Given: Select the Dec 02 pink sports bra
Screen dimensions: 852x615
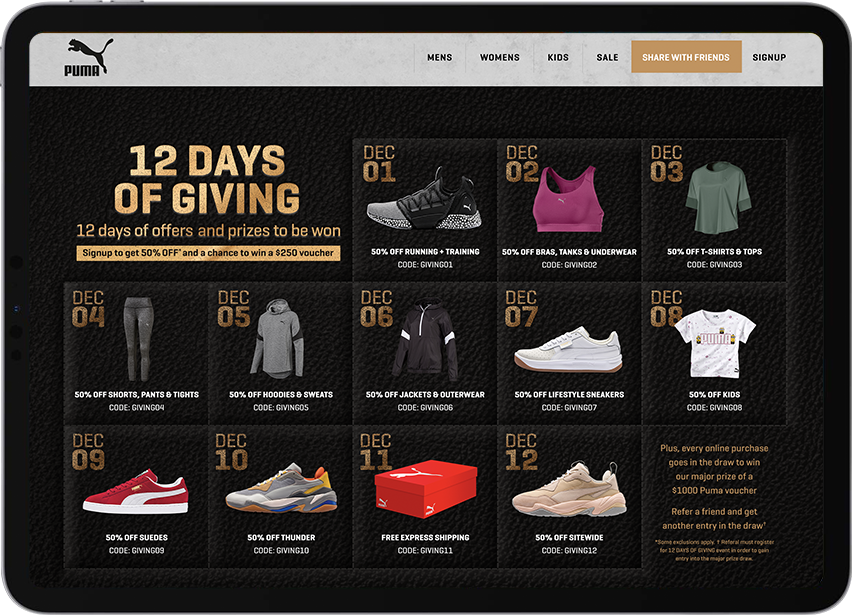Looking at the screenshot, I should [568, 199].
